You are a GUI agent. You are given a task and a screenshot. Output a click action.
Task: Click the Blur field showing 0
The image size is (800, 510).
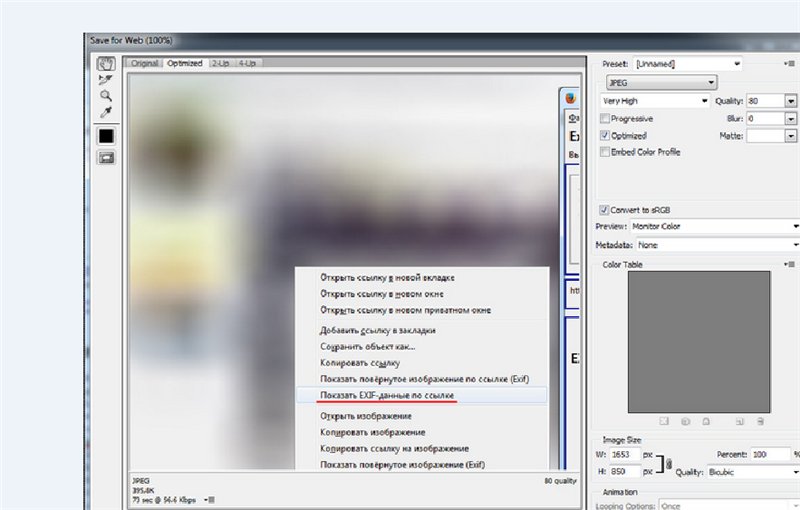tap(765, 118)
